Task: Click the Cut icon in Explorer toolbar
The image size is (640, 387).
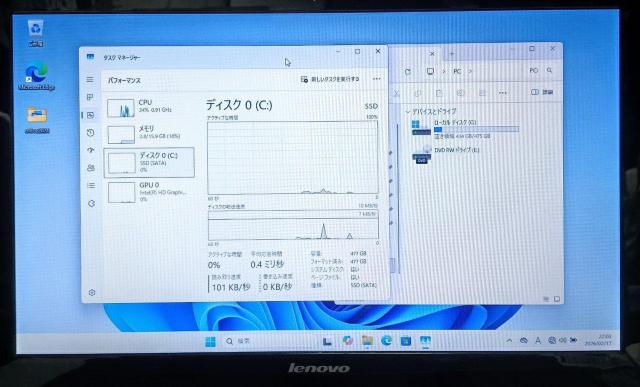Action: pyautogui.click(x=397, y=93)
